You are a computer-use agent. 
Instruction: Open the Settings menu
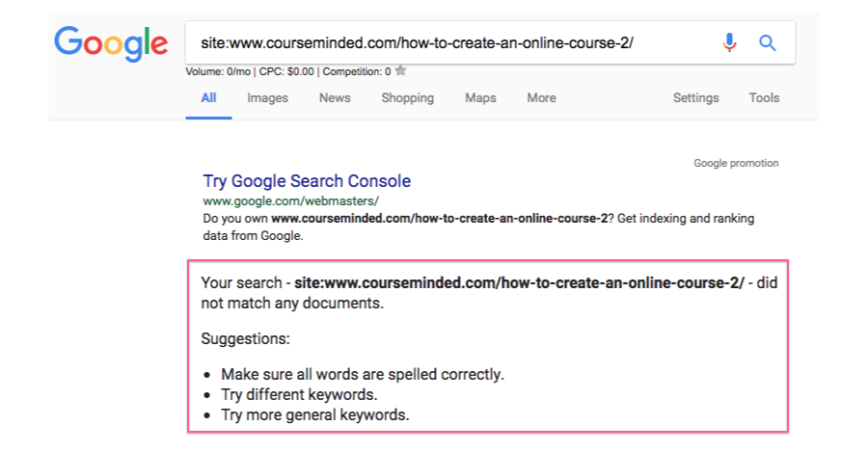coord(695,97)
